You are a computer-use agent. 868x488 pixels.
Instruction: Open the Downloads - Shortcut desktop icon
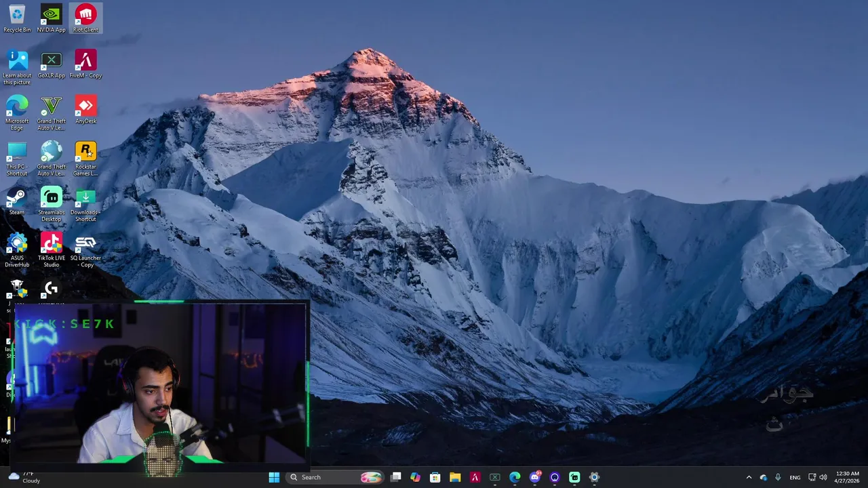point(85,204)
